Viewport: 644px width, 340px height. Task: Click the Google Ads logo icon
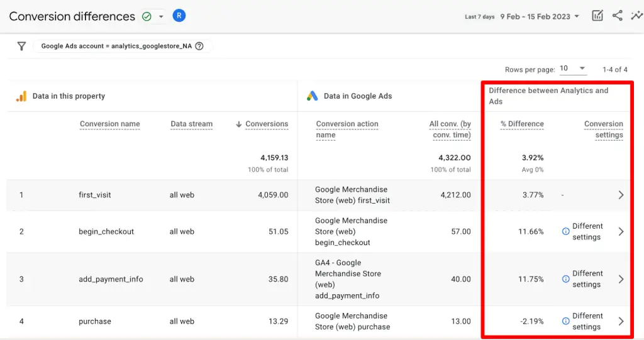tap(312, 96)
